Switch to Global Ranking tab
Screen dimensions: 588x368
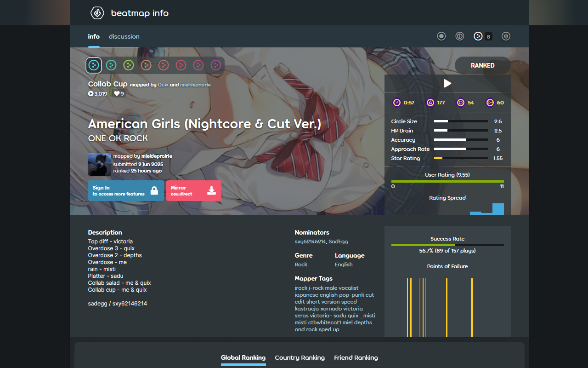(243, 357)
